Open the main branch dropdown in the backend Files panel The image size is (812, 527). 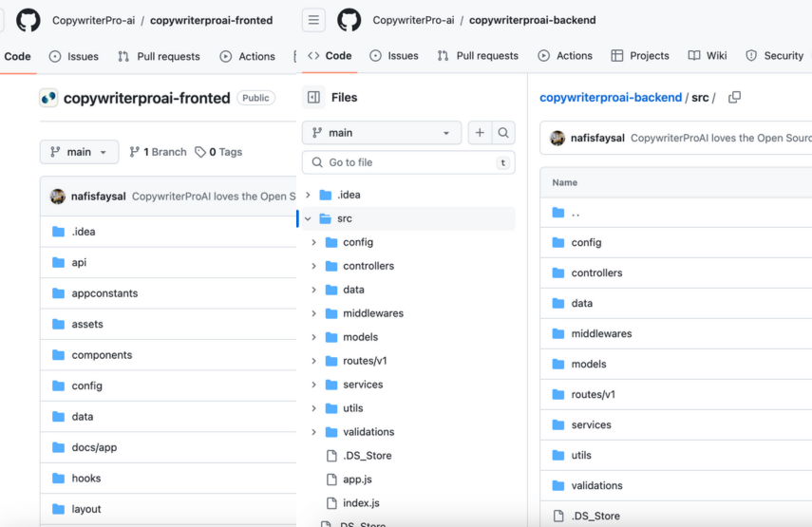[382, 133]
